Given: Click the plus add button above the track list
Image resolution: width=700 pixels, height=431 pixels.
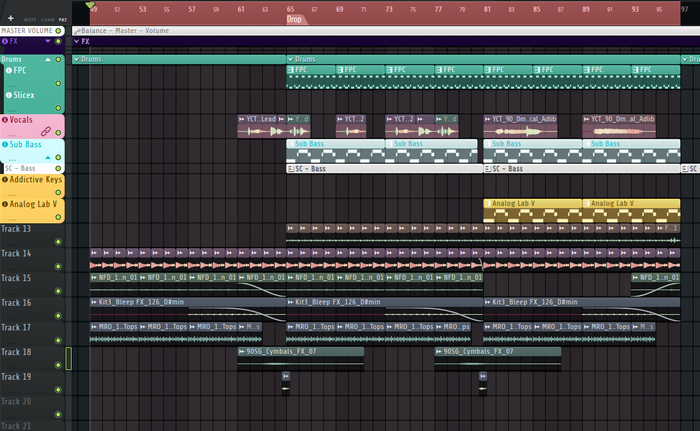Looking at the screenshot, I should 11,18.
